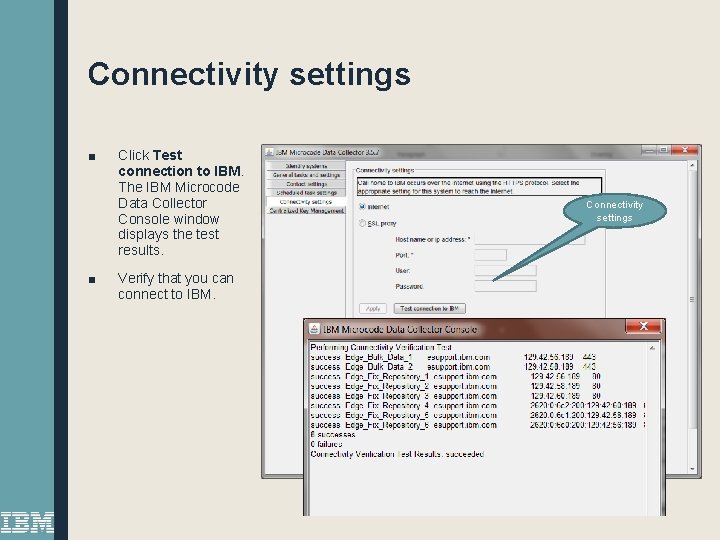Viewport: 720px width, 540px height.
Task: Click the Edge_Bulk_Data_1 result row
Action: [x=453, y=357]
